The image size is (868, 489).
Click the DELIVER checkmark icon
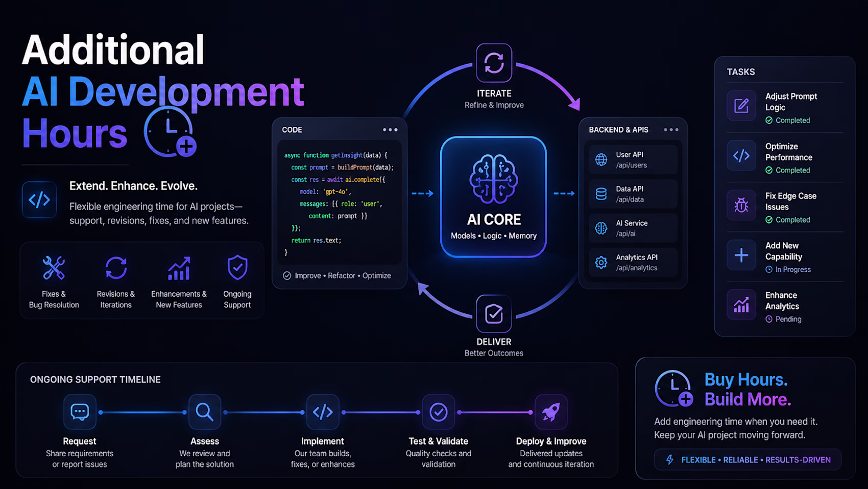coord(494,314)
